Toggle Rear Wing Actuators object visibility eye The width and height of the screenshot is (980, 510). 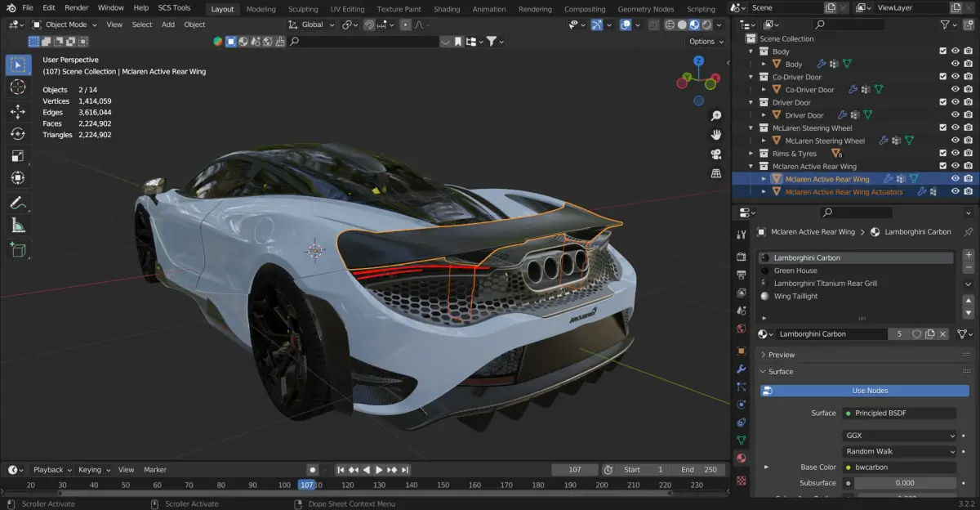[955, 191]
